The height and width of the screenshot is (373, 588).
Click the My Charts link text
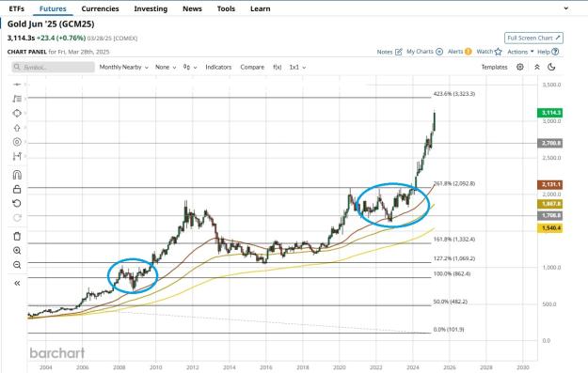420,52
